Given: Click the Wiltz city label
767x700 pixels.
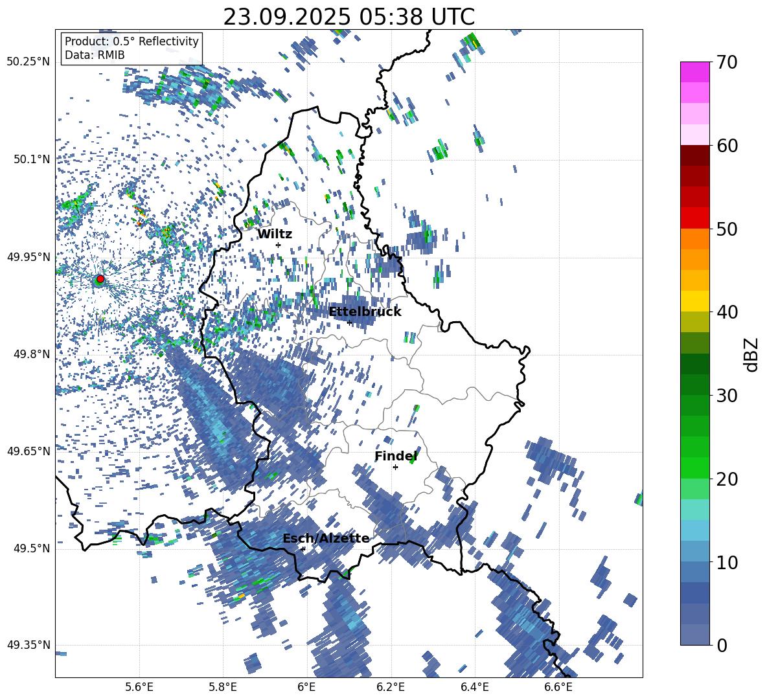Looking at the screenshot, I should pyautogui.click(x=275, y=234).
